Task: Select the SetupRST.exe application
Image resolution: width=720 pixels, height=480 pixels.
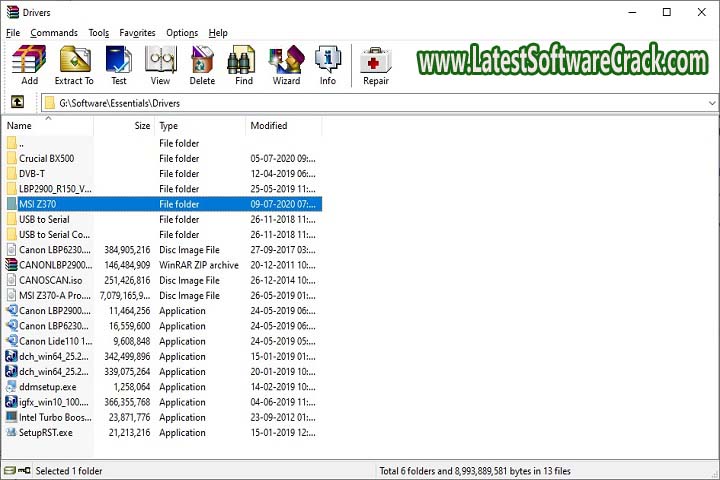Action: pos(46,433)
